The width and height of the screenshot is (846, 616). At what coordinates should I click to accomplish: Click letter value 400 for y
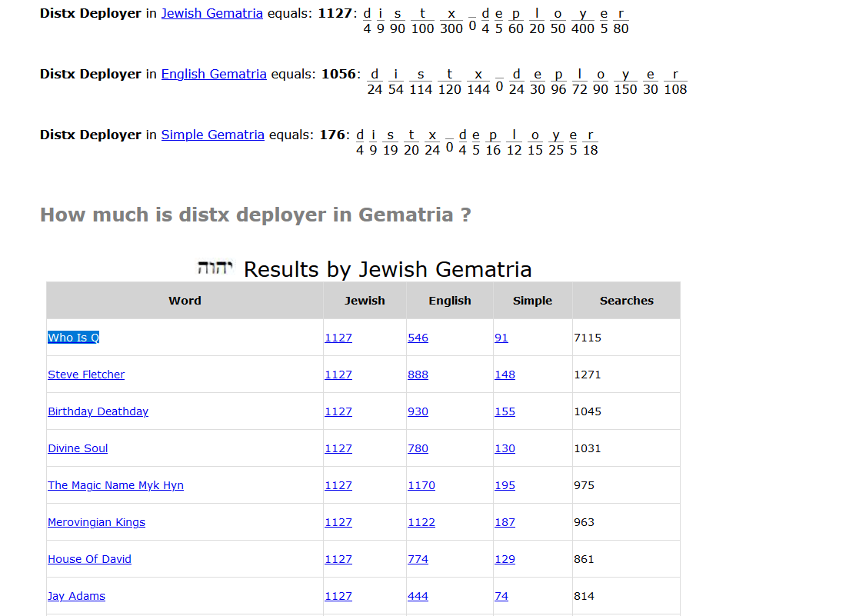[583, 28]
